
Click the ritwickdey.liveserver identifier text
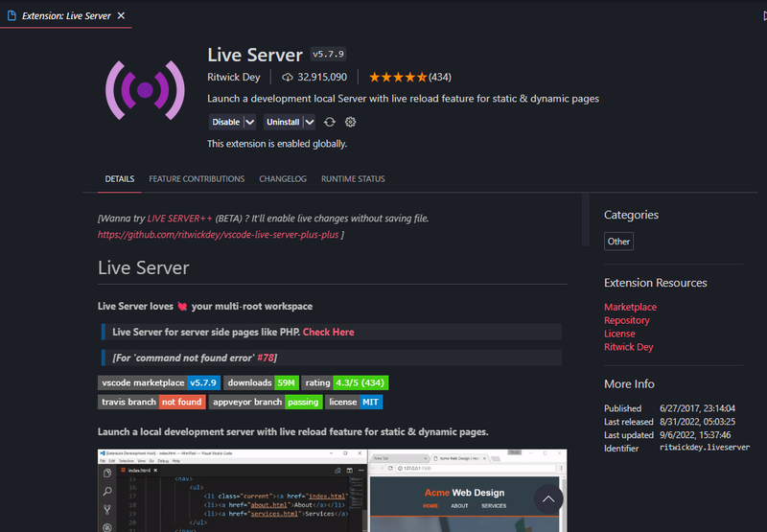click(x=705, y=448)
